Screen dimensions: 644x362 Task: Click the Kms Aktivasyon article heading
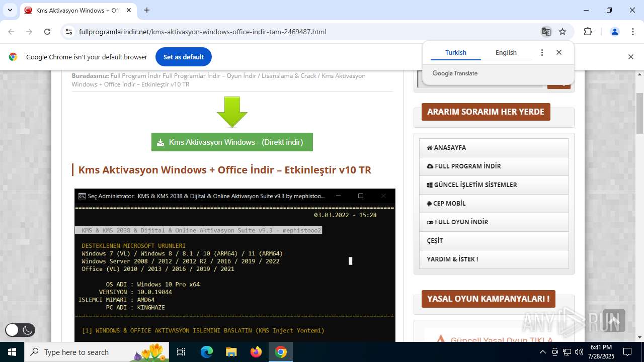pos(224,170)
